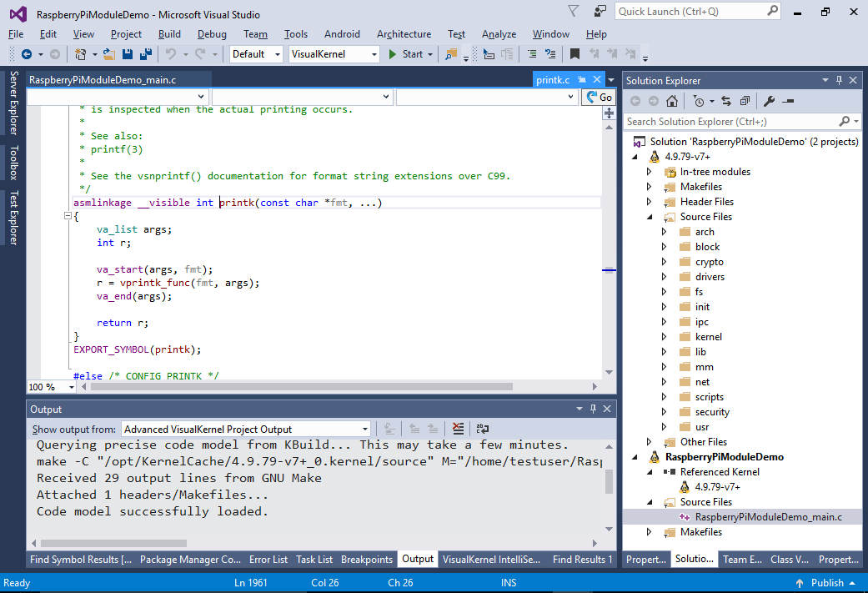The image size is (868, 593).
Task: Click the Pending Changes Filter clock icon
Action: pyautogui.click(x=699, y=101)
